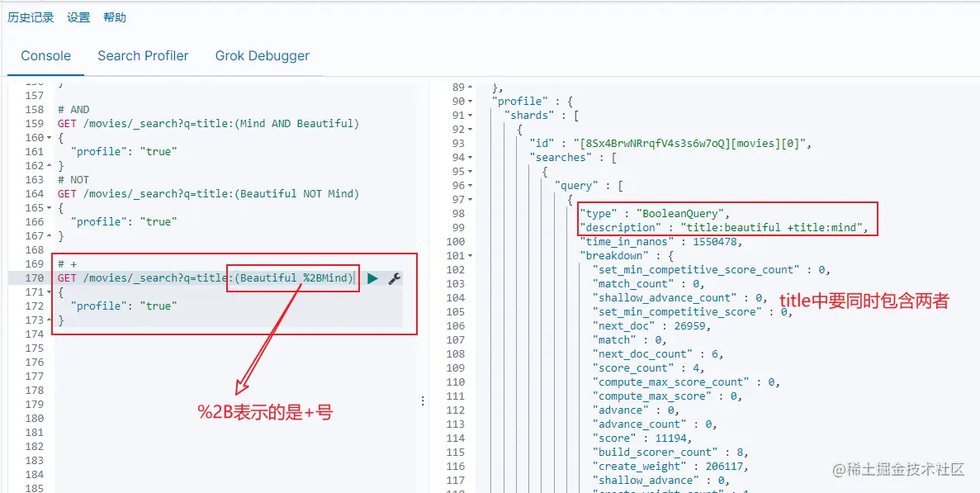
Task: Click the Mind AND Beautiful GET request line
Action: coord(208,124)
